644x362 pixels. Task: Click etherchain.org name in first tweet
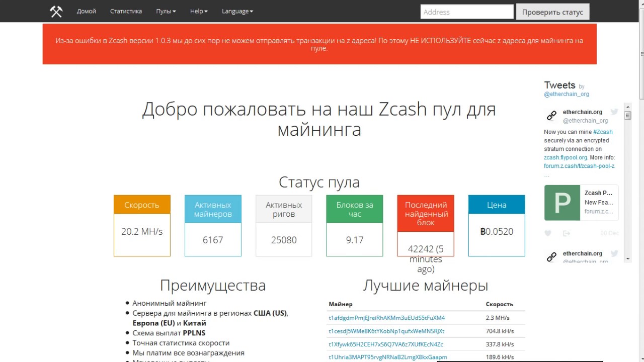(583, 112)
